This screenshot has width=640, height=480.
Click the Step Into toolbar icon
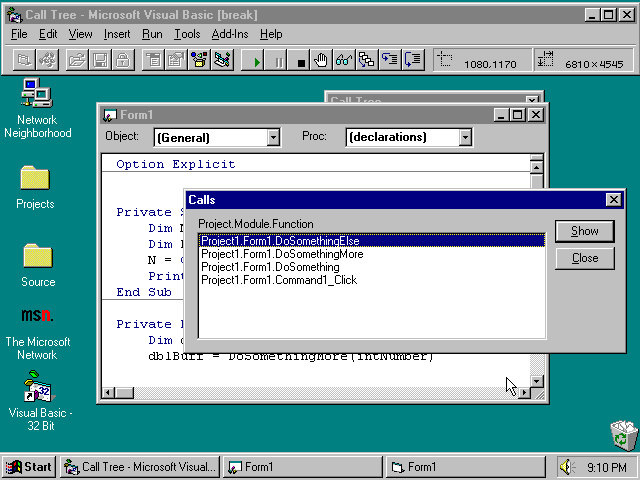click(x=390, y=60)
